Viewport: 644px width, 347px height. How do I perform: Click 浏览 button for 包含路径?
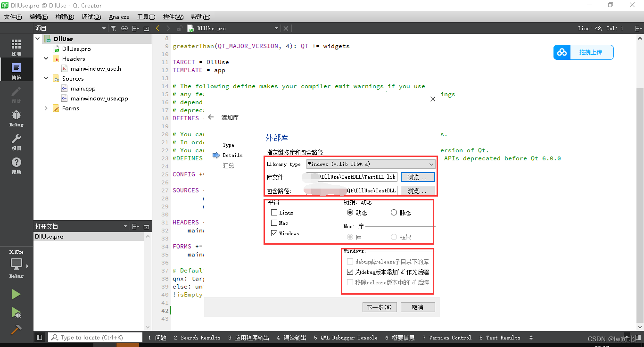(418, 190)
